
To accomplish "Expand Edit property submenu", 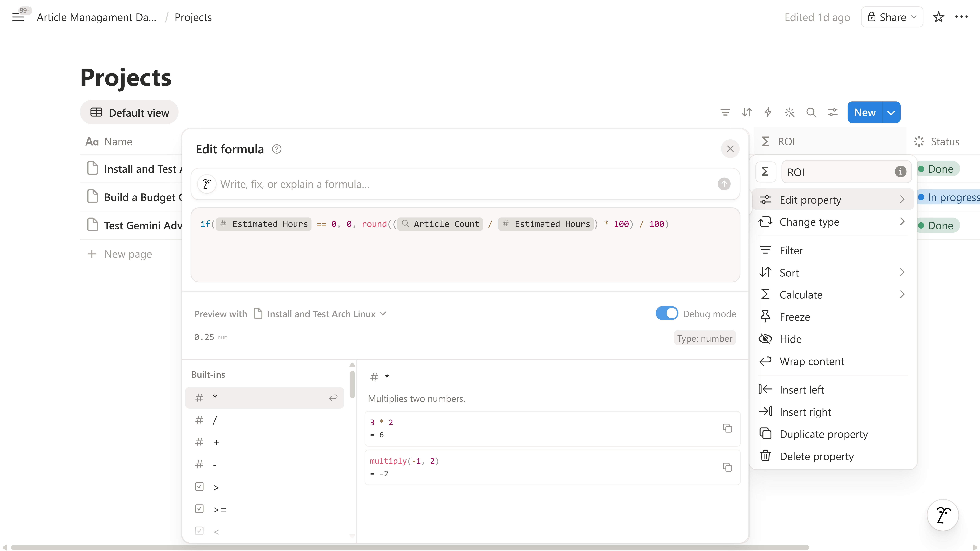I will (833, 200).
